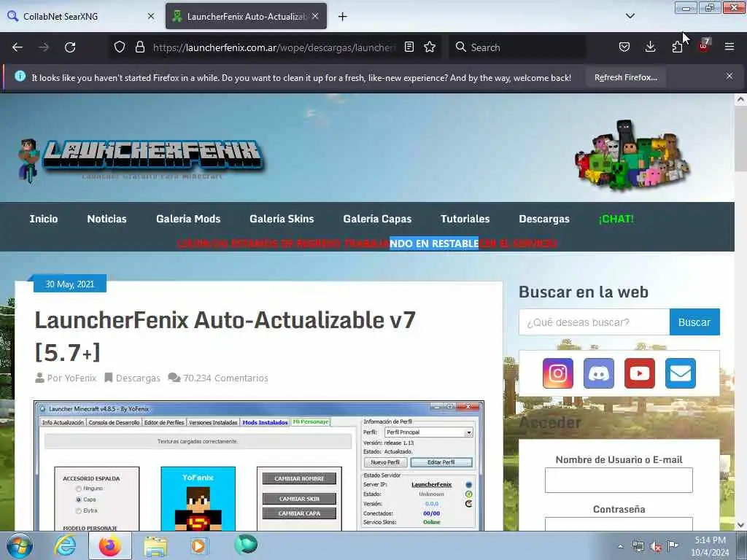This screenshot has height=560, width=747.
Task: Click the LauncherFenix logo
Action: pyautogui.click(x=141, y=160)
